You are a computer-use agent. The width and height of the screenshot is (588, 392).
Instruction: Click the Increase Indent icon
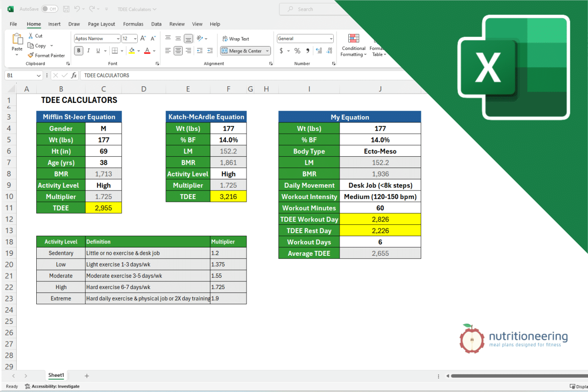[x=210, y=50]
